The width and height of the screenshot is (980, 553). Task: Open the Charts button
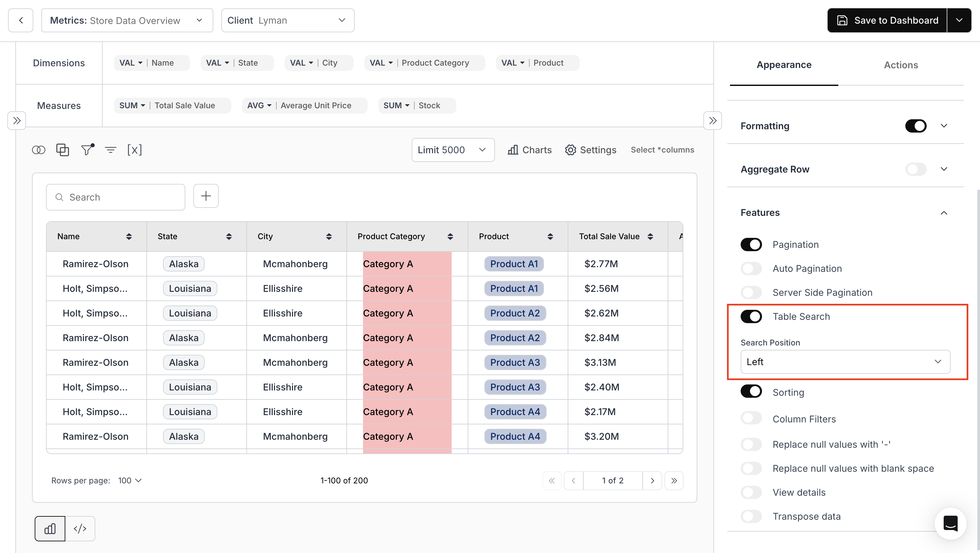(530, 150)
